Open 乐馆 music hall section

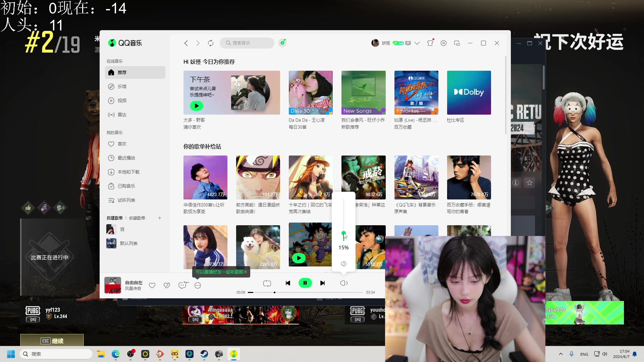pyautogui.click(x=135, y=86)
